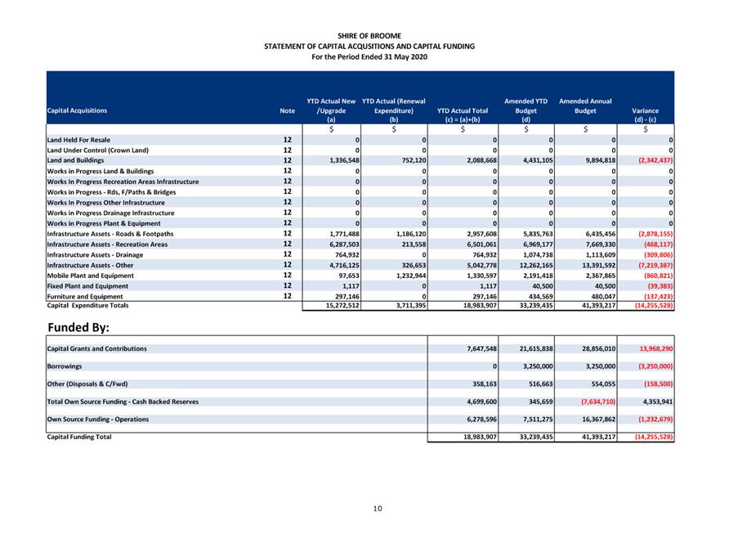Select the "Capital Funding Total" label
756x534 pixels.
[79, 437]
